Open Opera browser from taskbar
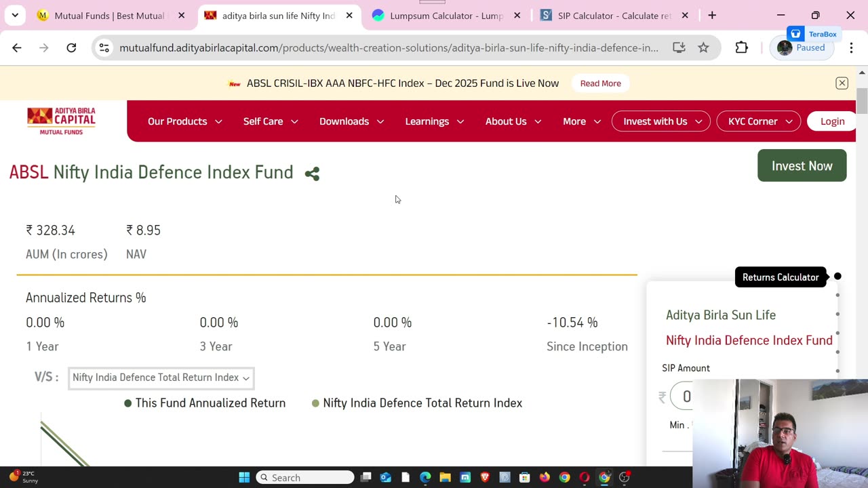The width and height of the screenshot is (868, 488). pyautogui.click(x=585, y=477)
